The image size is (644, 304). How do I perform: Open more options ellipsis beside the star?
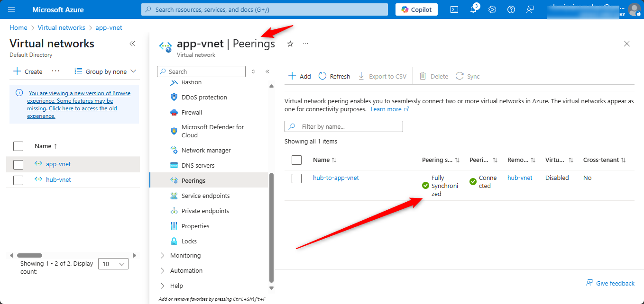(305, 44)
